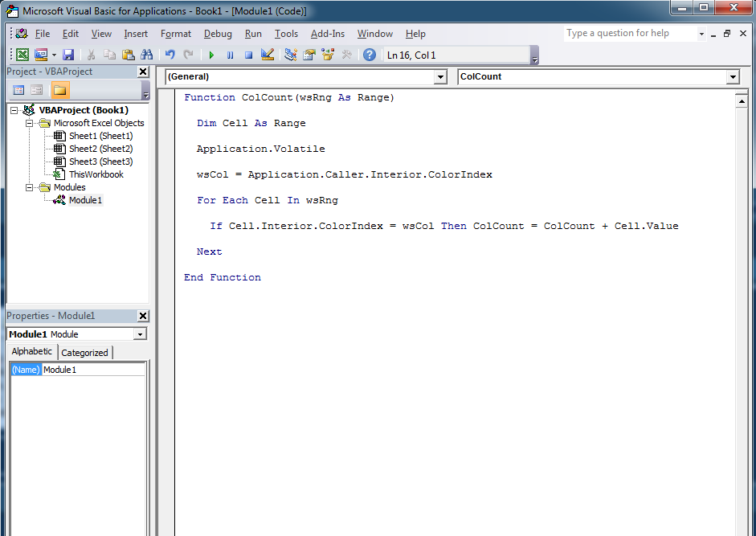Click the Toggle Folders icon
The image size is (756, 536).
(x=59, y=90)
